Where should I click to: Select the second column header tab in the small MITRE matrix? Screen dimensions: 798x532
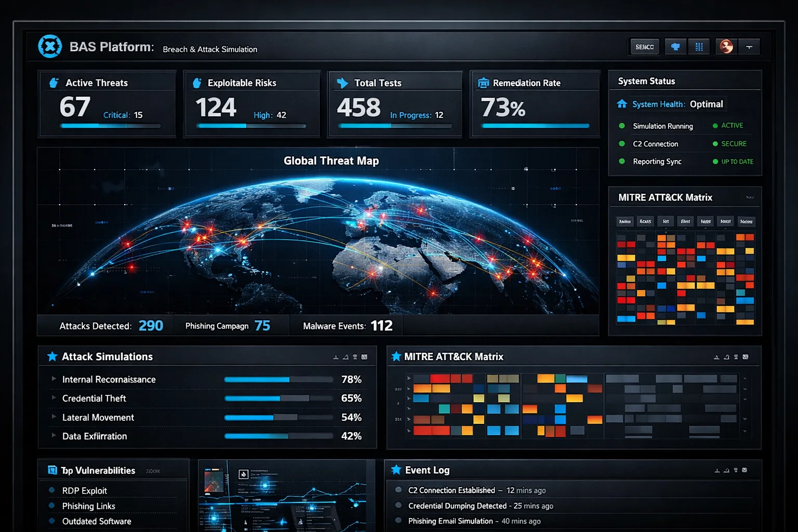coord(645,221)
